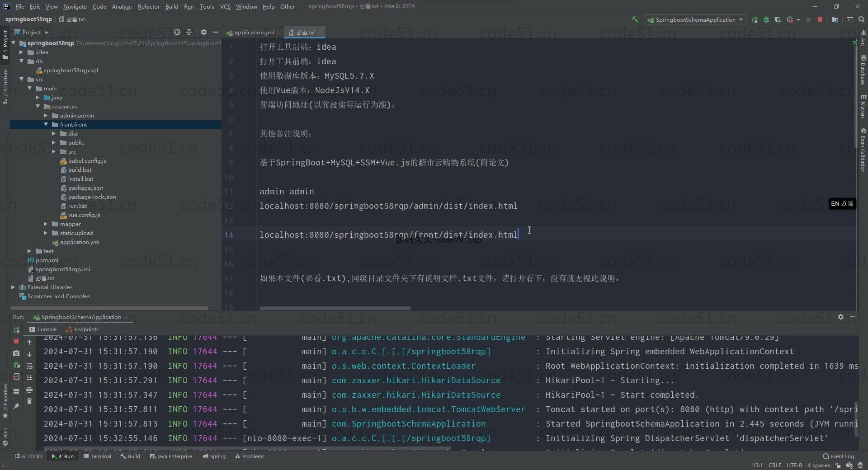Open the Tools menu
The image size is (868, 470).
207,6
